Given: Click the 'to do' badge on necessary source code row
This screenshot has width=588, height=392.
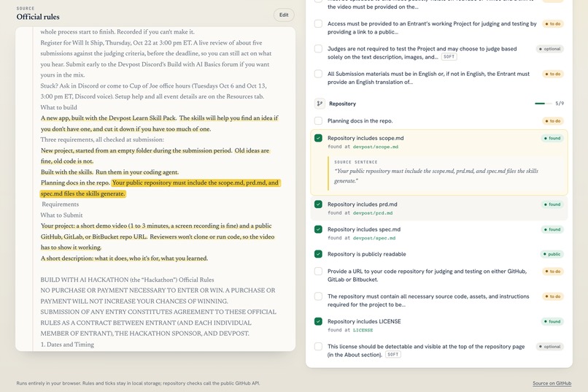Looking at the screenshot, I should point(553,296).
